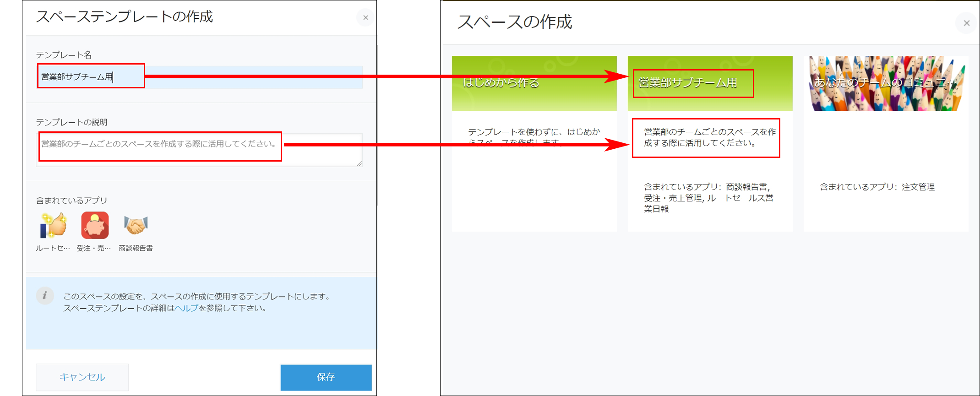
Task: Click the 含まれているアプリ: 注文管理 text
Action: (877, 187)
